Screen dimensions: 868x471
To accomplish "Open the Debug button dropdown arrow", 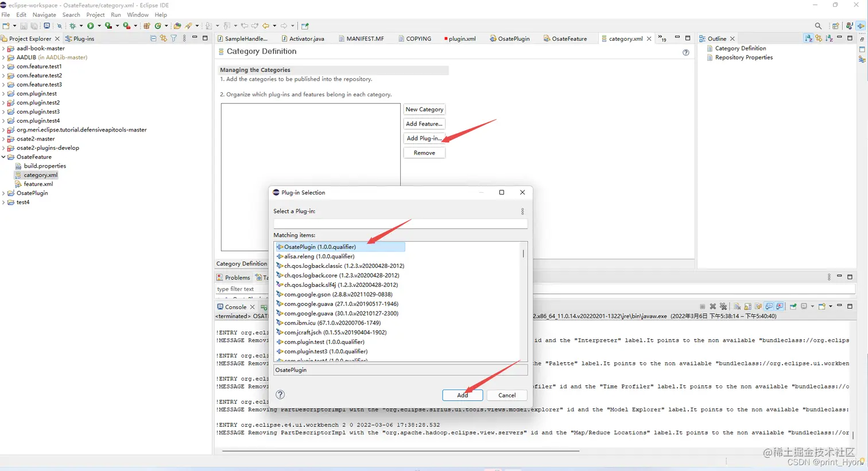I will tap(80, 26).
